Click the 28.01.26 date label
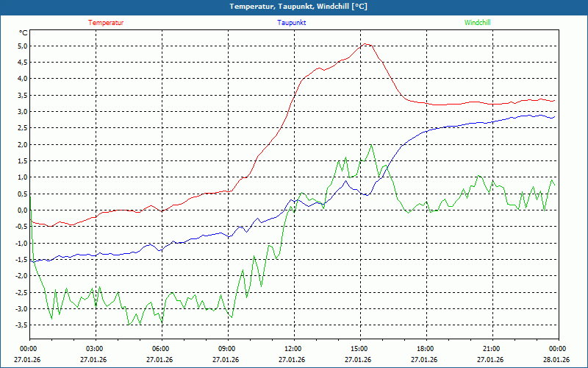 [x=557, y=360]
